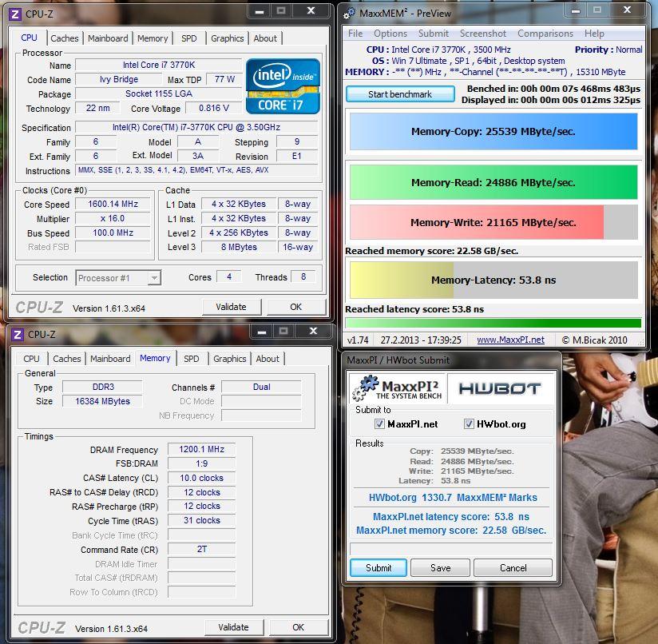The width and height of the screenshot is (658, 644).
Task: Switch to CPU tab in bottom CPU-Z window
Action: (x=31, y=359)
